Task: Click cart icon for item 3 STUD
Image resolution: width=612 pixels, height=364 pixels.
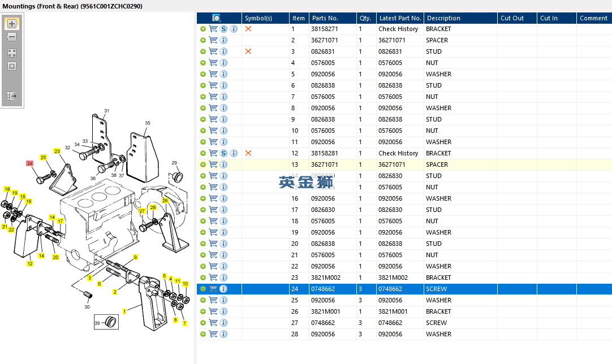Action: [x=213, y=51]
